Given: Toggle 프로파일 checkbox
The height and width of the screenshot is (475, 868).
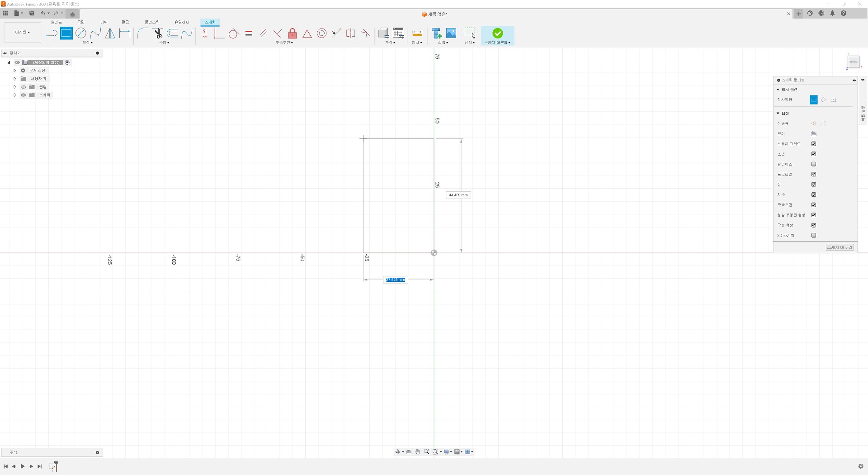Looking at the screenshot, I should (814, 174).
